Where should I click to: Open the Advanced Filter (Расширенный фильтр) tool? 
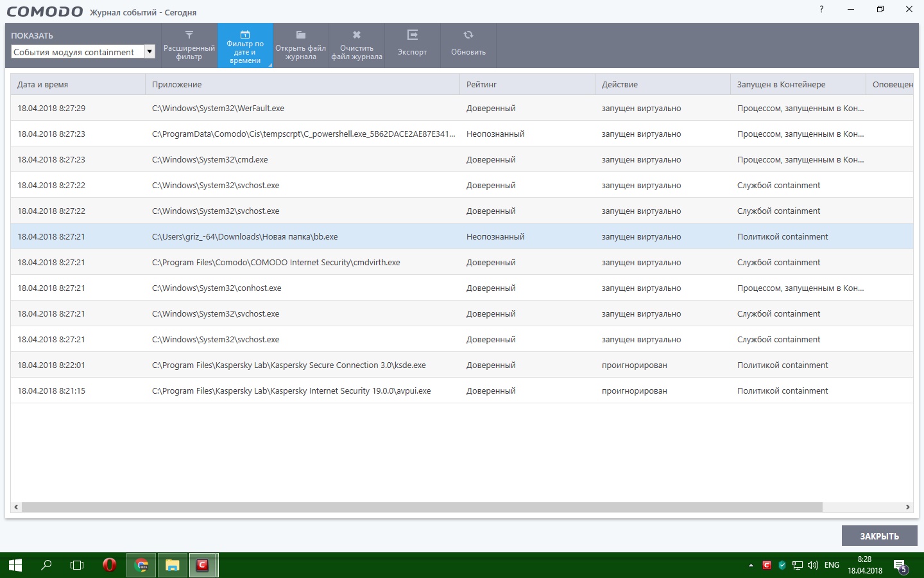189,45
